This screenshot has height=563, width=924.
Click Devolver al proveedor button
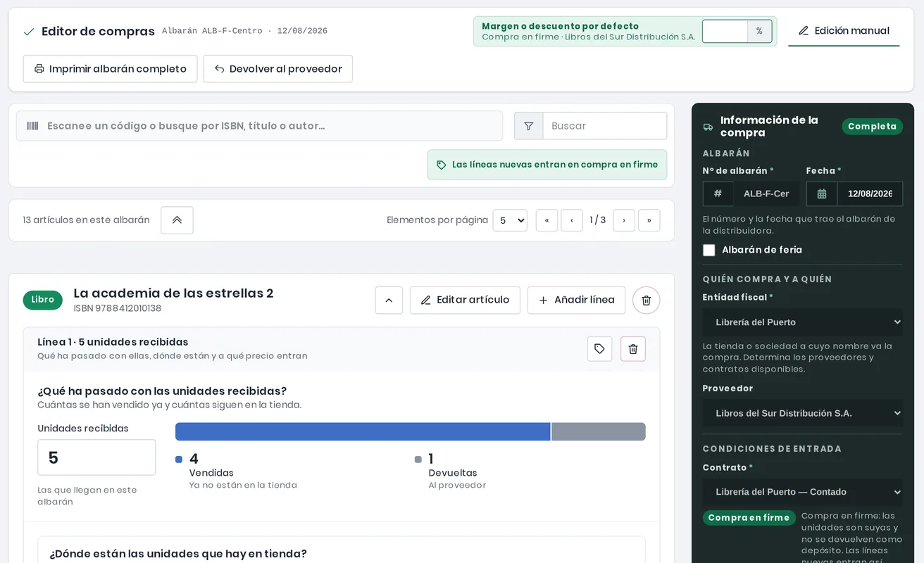point(278,69)
